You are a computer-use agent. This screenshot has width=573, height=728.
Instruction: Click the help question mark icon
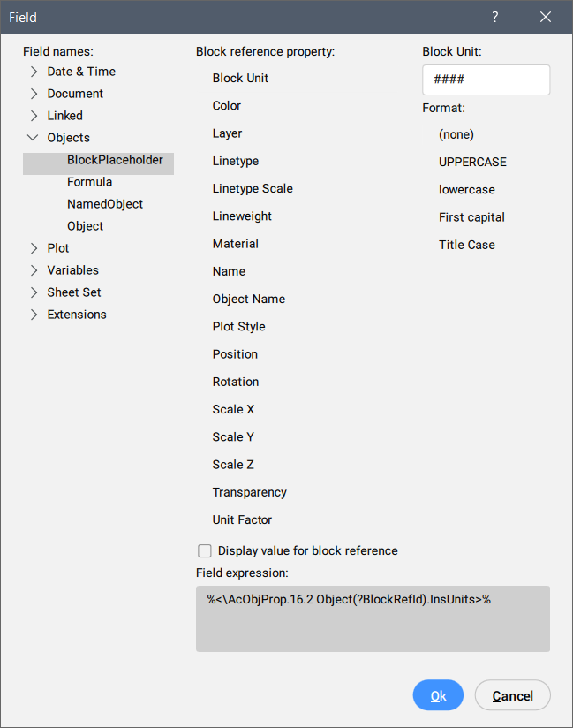click(495, 17)
